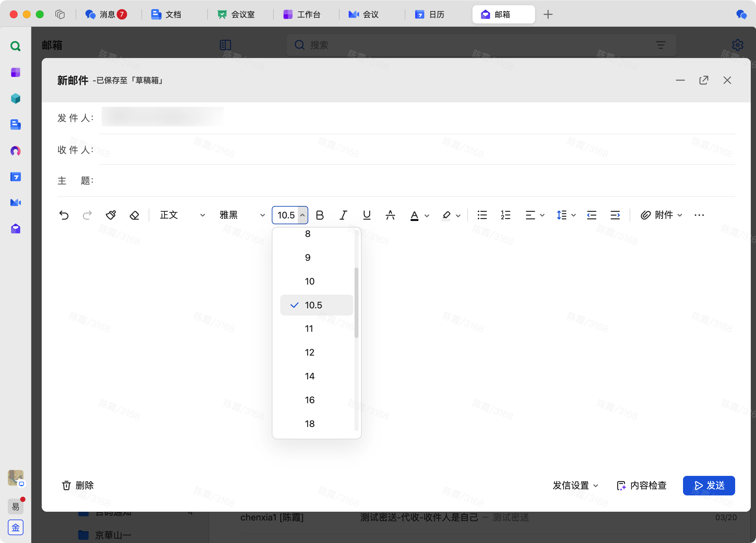
Task: Open the font color picker arrow
Action: [x=427, y=215]
